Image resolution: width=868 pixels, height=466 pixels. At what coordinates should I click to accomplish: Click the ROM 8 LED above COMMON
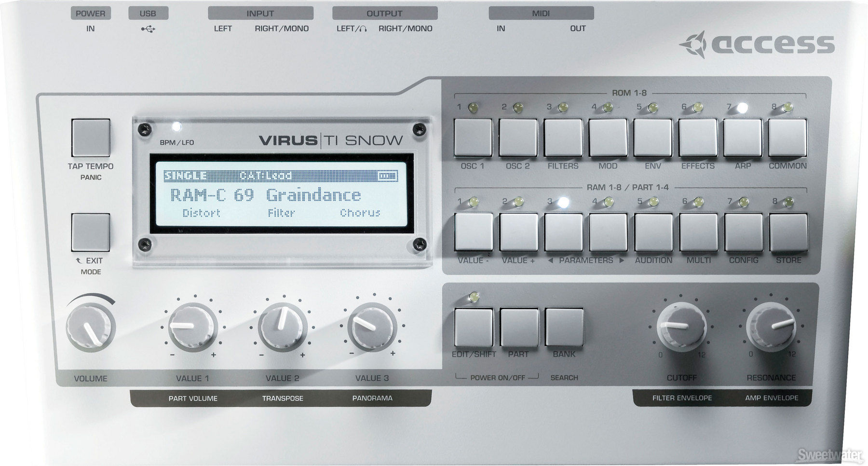788,107
